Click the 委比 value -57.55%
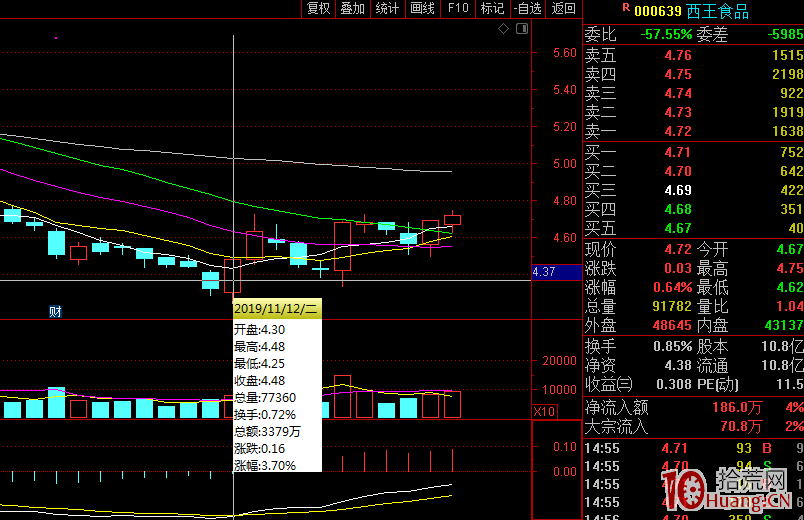The height and width of the screenshot is (520, 804). point(667,34)
